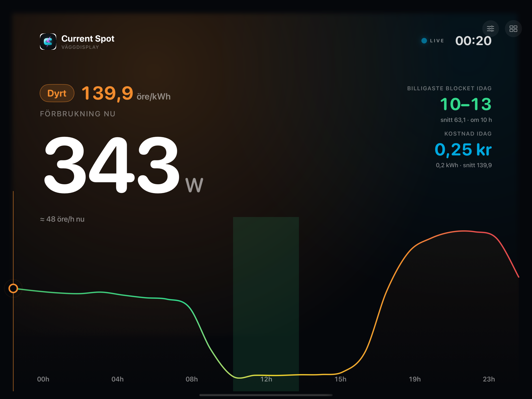Image resolution: width=532 pixels, height=399 pixels.
Task: Click snitt 63,1 · om 10 h
Action: coord(466,120)
